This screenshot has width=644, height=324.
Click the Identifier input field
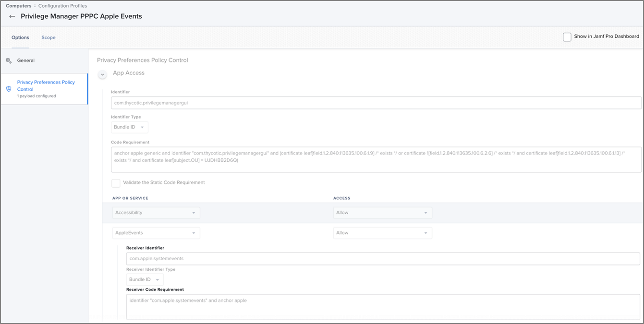point(376,103)
